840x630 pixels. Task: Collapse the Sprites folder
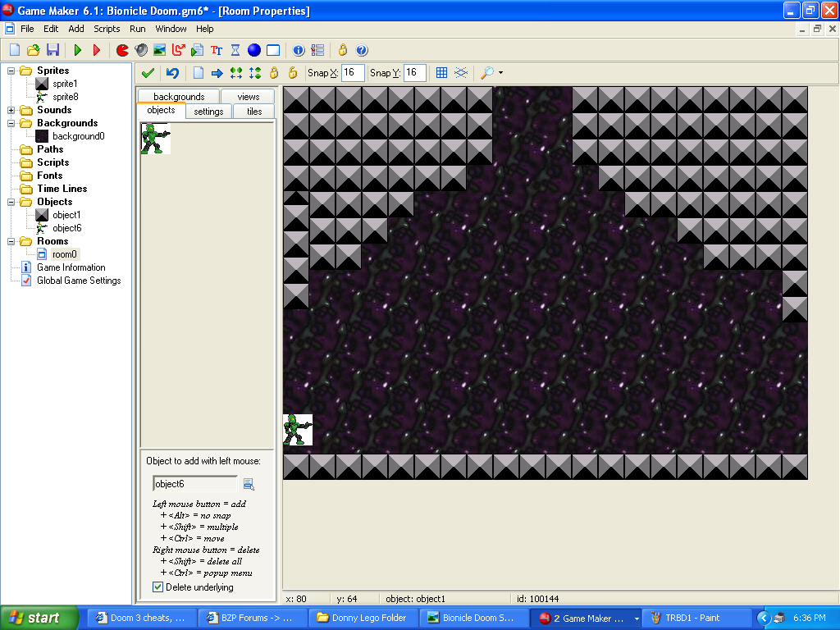click(x=11, y=71)
